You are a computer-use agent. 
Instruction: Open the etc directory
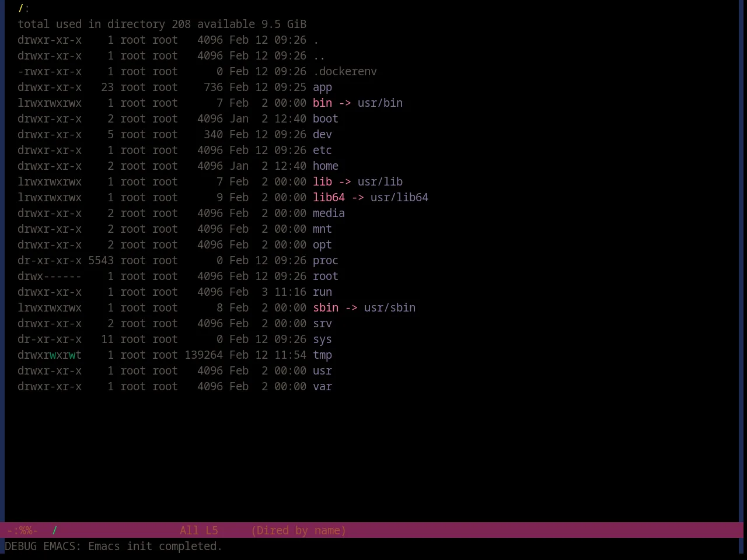(322, 150)
